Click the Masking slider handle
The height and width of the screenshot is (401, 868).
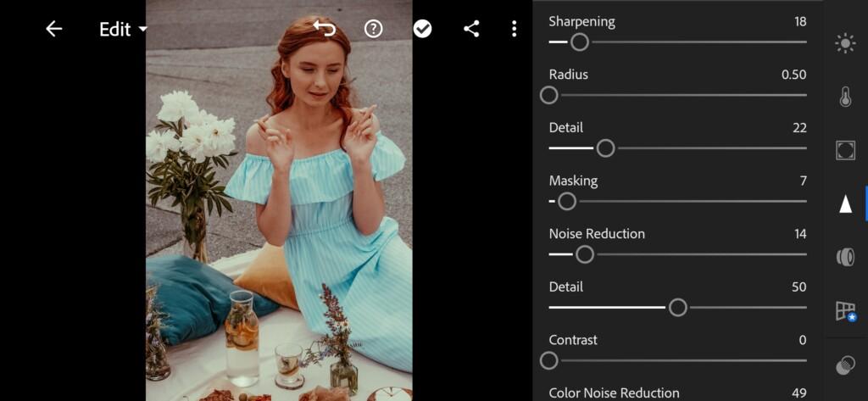click(x=567, y=202)
